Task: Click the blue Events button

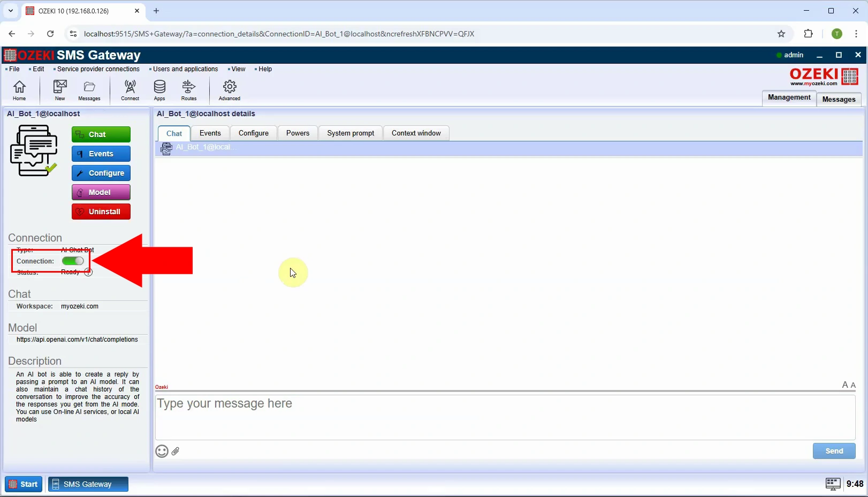Action: coord(101,154)
